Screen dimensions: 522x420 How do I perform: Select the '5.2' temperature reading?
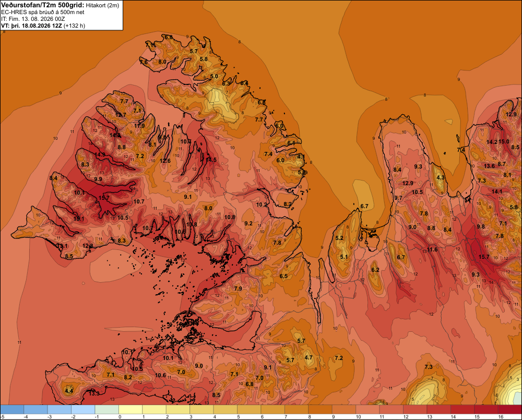pos(339,238)
